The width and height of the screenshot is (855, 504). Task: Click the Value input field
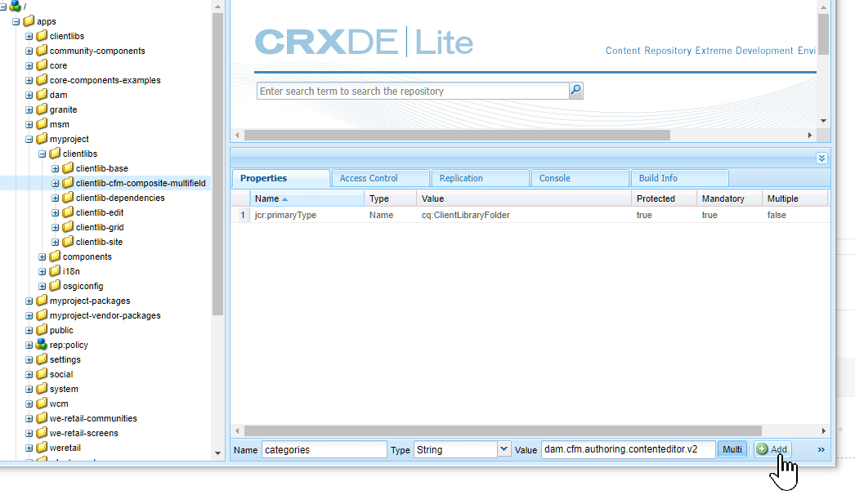click(628, 449)
